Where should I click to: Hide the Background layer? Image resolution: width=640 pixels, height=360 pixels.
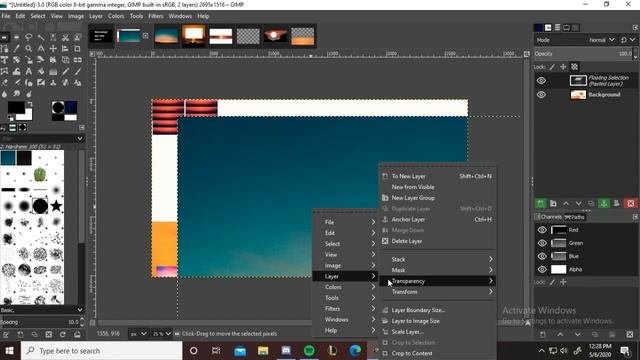pyautogui.click(x=541, y=95)
